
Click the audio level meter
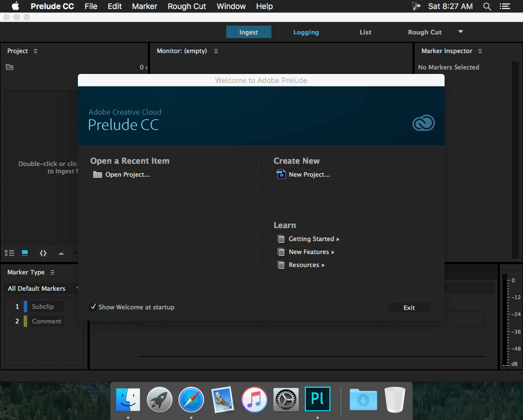coord(504,320)
